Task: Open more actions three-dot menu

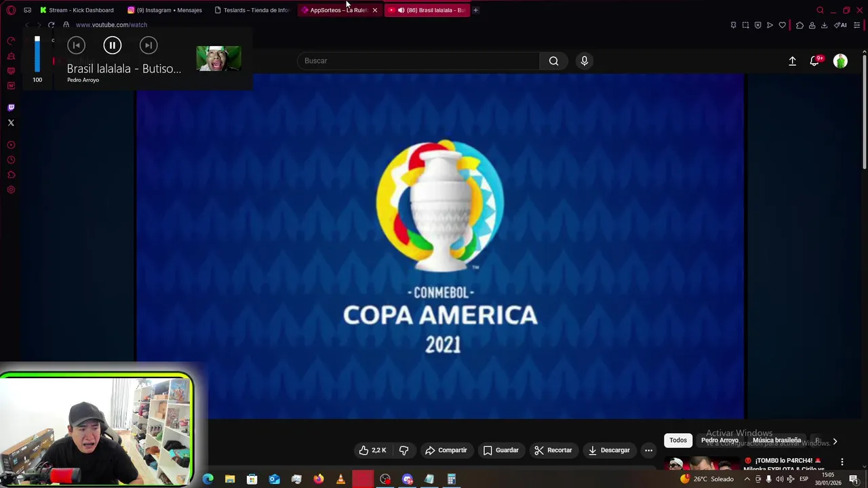Action: [x=649, y=450]
